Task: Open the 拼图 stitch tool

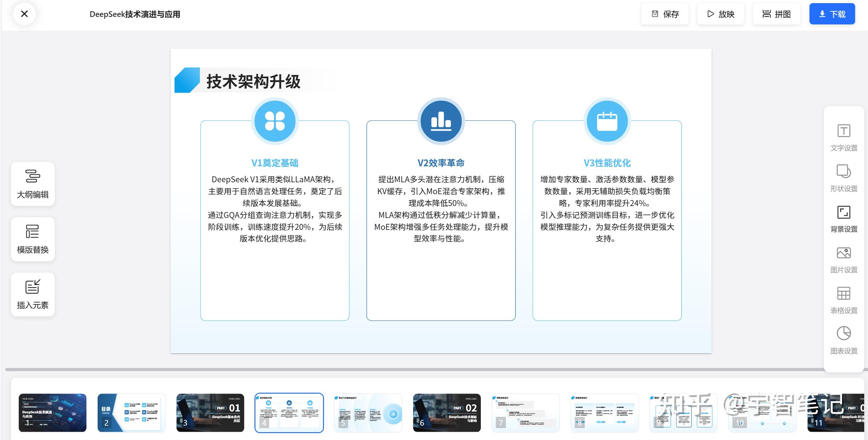Action: click(x=777, y=14)
